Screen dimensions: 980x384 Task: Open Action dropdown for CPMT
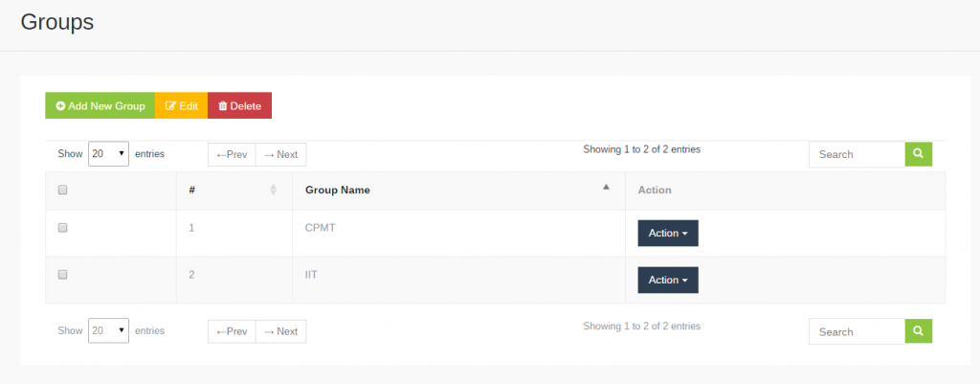(668, 234)
